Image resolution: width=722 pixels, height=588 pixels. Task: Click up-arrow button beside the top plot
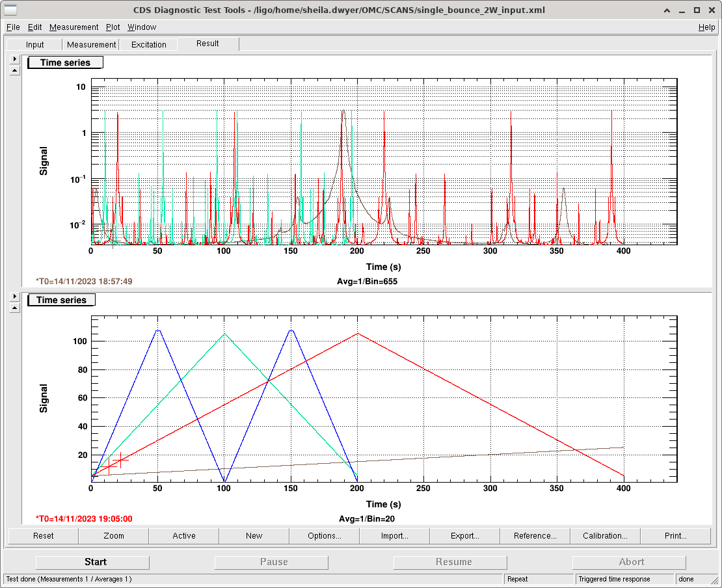15,70
